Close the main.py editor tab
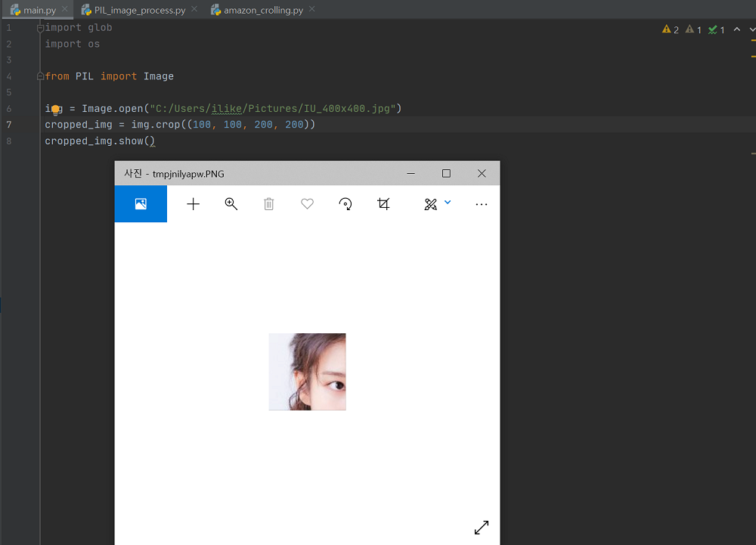756x545 pixels. coord(64,10)
